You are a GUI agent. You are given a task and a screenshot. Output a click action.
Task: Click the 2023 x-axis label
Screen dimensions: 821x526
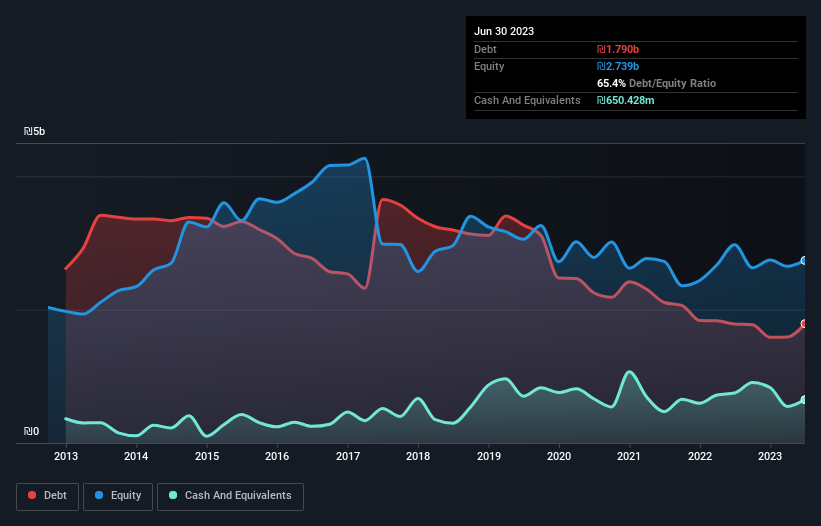(x=770, y=456)
